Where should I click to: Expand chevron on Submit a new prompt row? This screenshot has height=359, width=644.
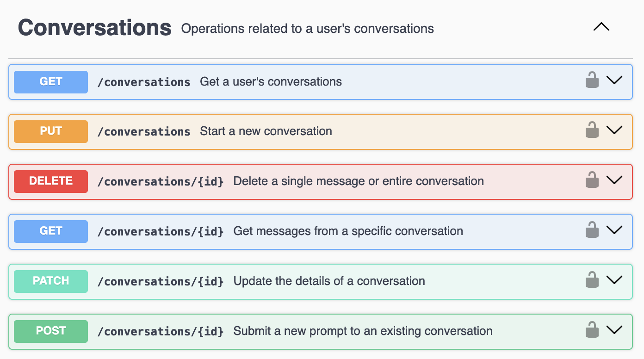[x=614, y=330]
